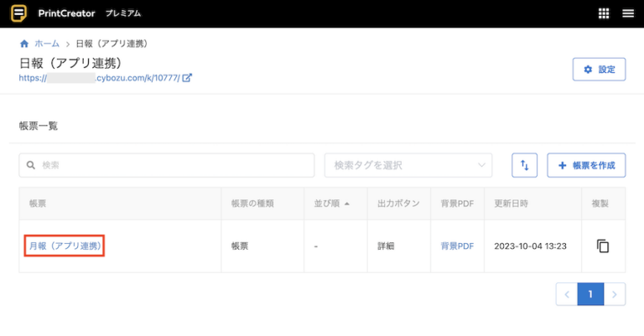
Task: Open the 月報（アプリ連携） form link
Action: (65, 246)
